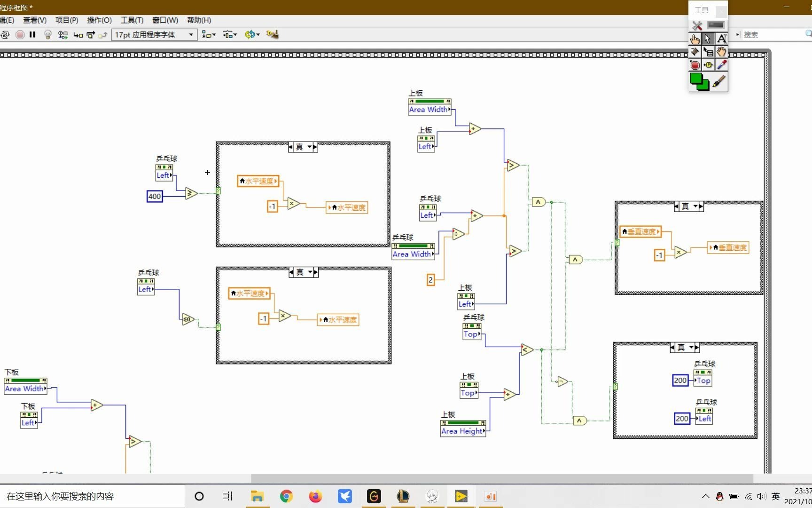This screenshot has height=508, width=812.
Task: Open the 项目(P) menu
Action: (x=67, y=20)
